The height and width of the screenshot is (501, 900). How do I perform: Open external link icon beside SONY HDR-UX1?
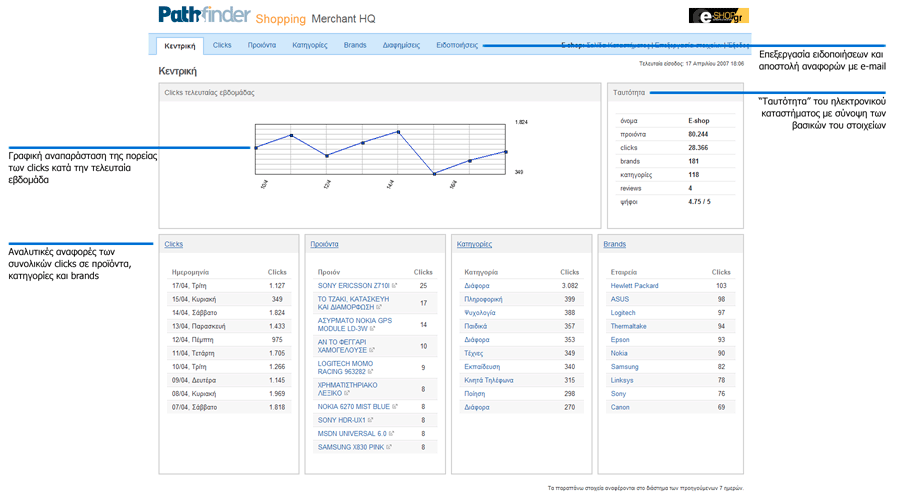(x=370, y=420)
